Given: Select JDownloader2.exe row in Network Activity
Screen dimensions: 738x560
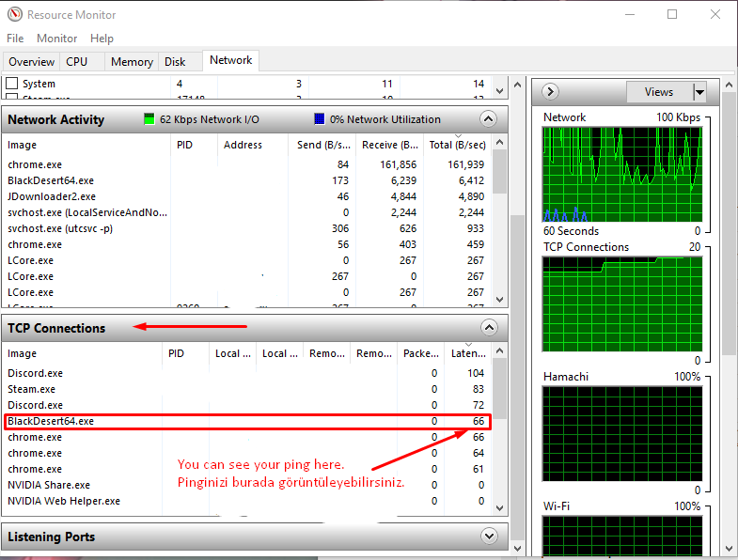Looking at the screenshot, I should 246,196.
